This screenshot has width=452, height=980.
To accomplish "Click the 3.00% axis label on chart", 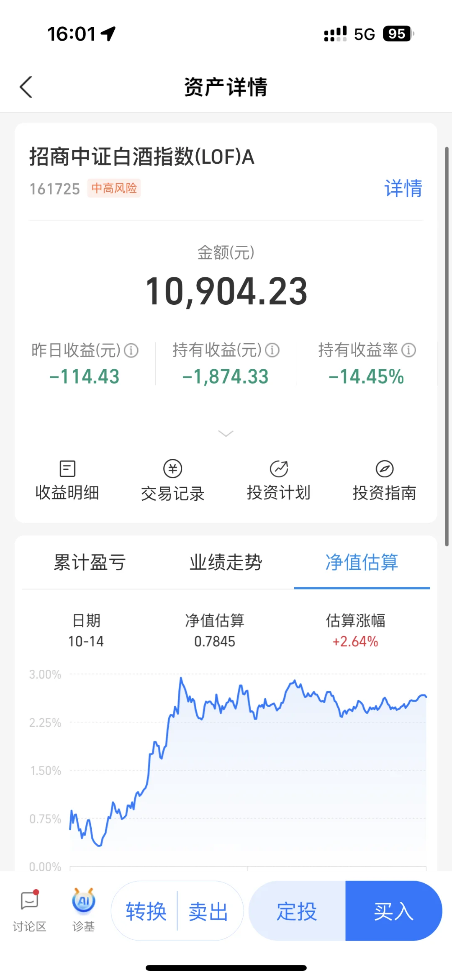I will 45,674.
